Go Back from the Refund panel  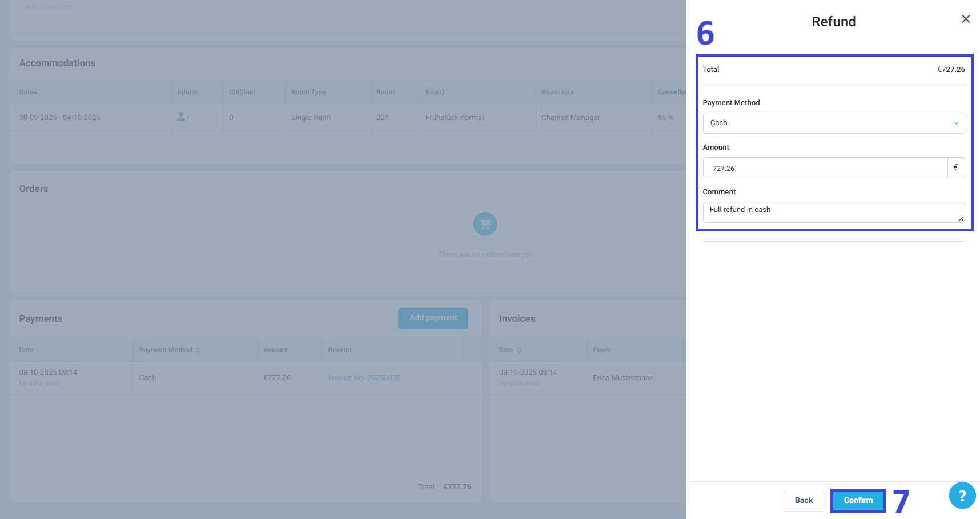pyautogui.click(x=804, y=500)
